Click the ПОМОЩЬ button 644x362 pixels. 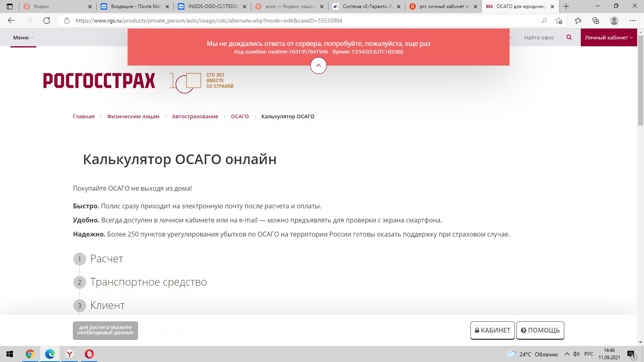pos(540,330)
